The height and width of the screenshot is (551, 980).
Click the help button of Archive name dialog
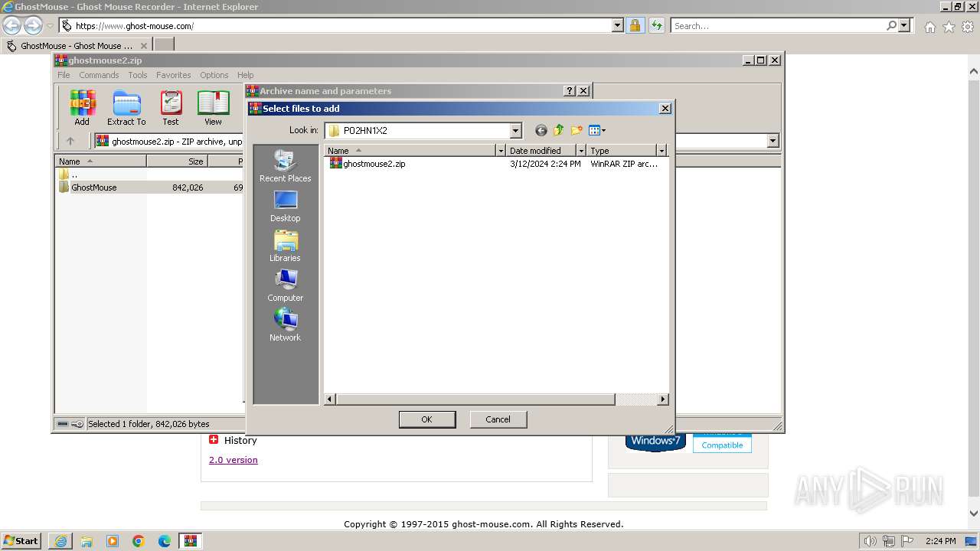pos(569,91)
